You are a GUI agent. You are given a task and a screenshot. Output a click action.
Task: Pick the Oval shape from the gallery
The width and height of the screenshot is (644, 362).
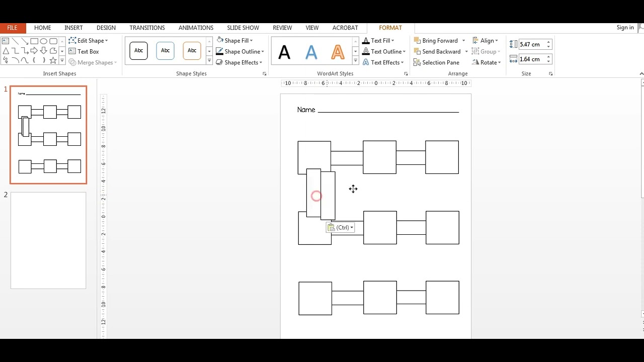44,41
